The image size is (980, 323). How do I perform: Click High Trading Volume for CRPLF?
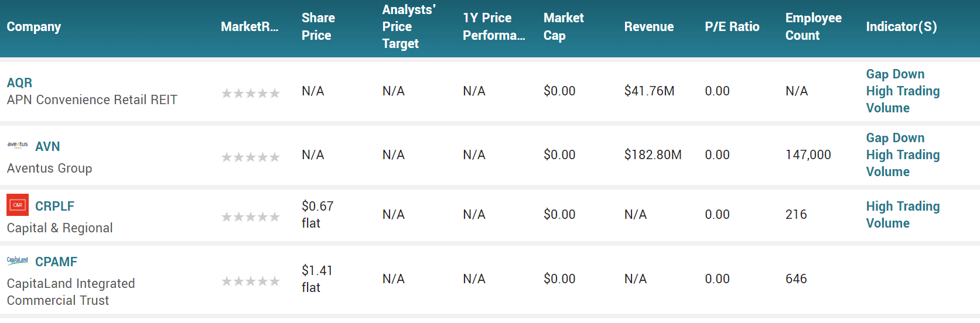pos(903,215)
